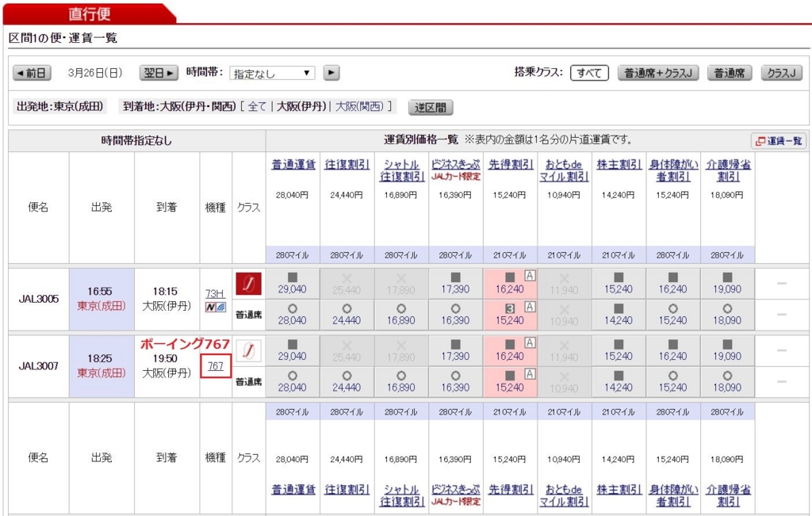This screenshot has height=516, width=812.
Task: Click JAL3007 普通席 14,240 株主割引 cell
Action: click(x=619, y=382)
